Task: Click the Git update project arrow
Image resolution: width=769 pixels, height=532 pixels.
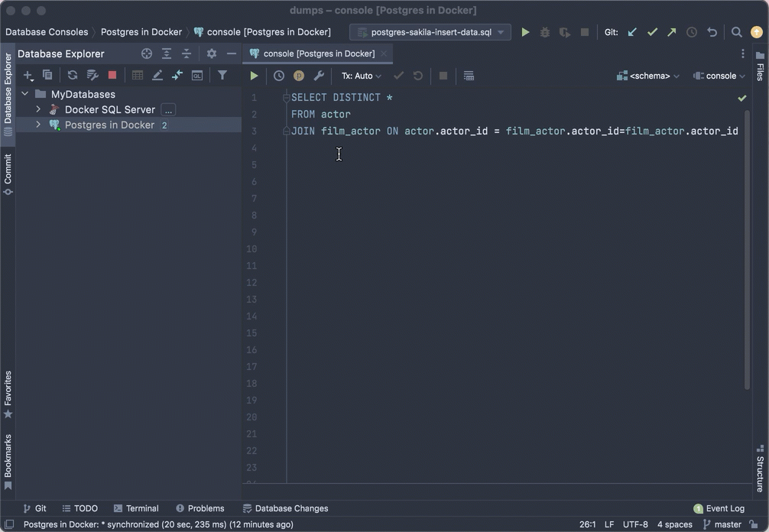Action: click(x=632, y=32)
